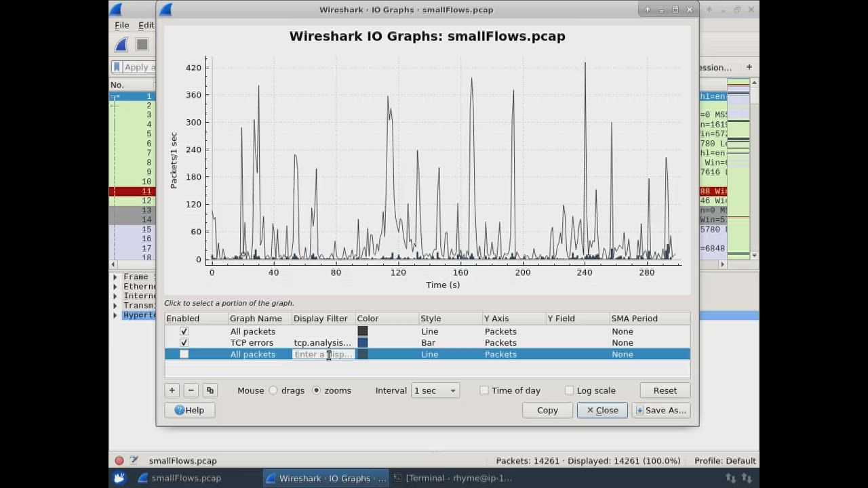Screen dimensions: 868x488
Task: Expand the Transmission Control tree row
Action: pos(115,306)
